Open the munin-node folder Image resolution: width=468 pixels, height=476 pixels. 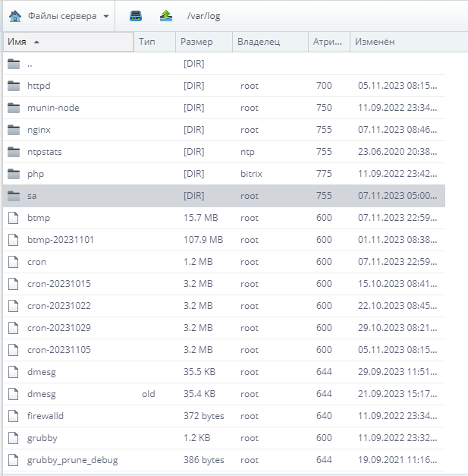[x=53, y=108]
